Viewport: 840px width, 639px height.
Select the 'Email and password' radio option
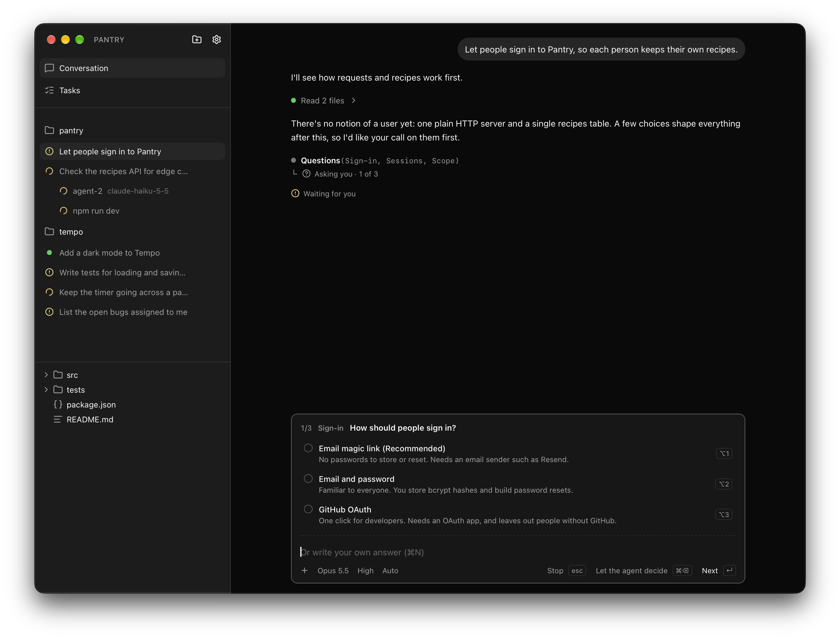click(308, 478)
